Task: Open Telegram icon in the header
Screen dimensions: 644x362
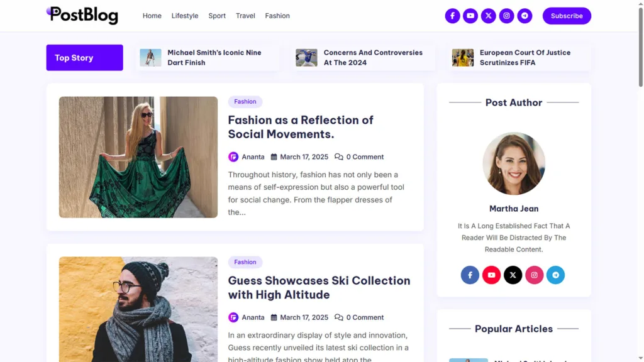Action: tap(525, 16)
